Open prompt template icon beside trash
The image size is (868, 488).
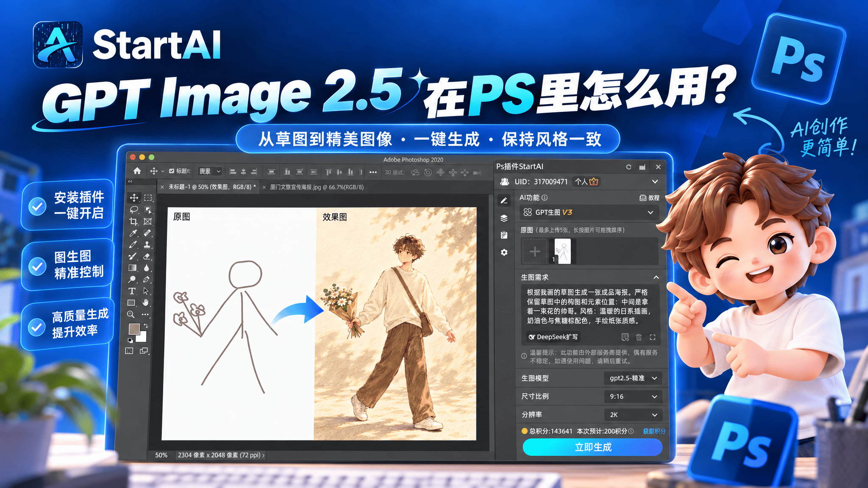pyautogui.click(x=625, y=337)
